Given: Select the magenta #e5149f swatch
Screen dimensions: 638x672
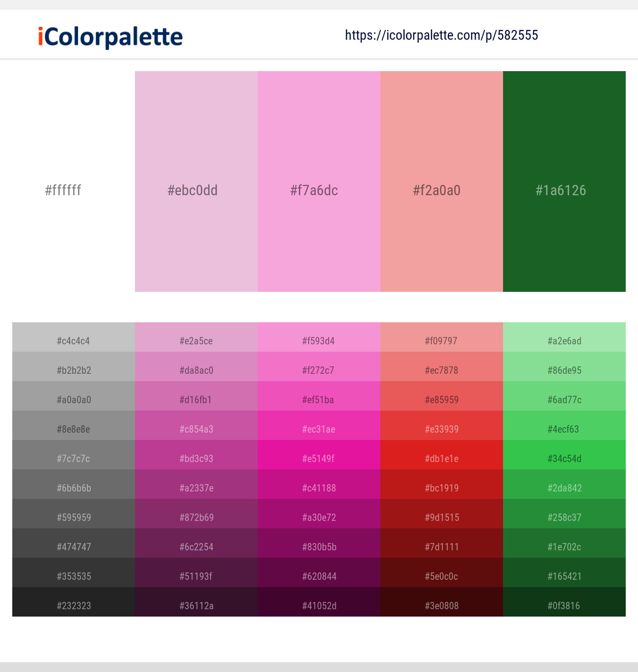Looking at the screenshot, I should click(319, 459).
